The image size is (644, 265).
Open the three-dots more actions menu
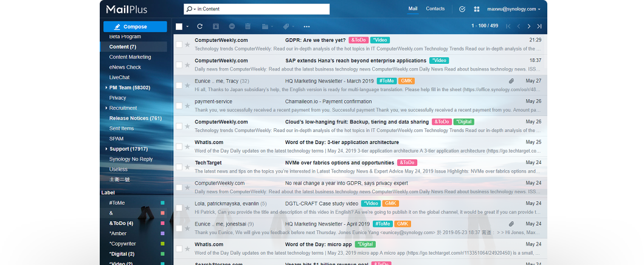click(306, 27)
